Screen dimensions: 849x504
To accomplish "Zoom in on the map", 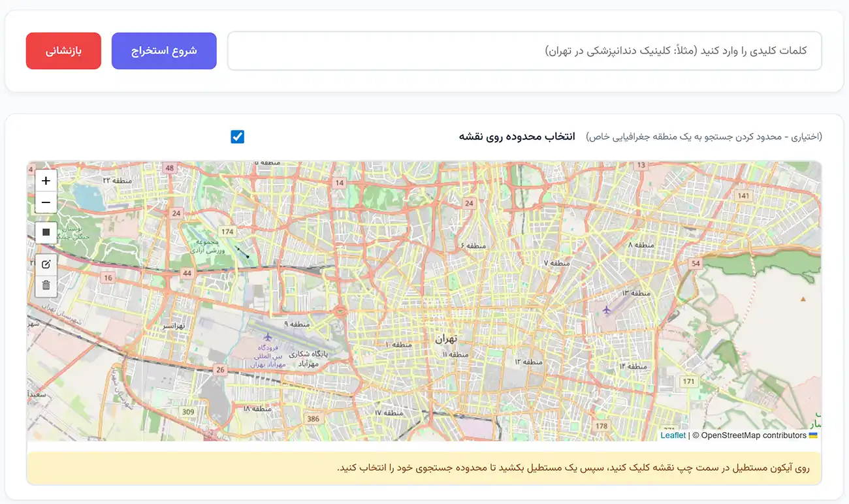I will tap(46, 181).
